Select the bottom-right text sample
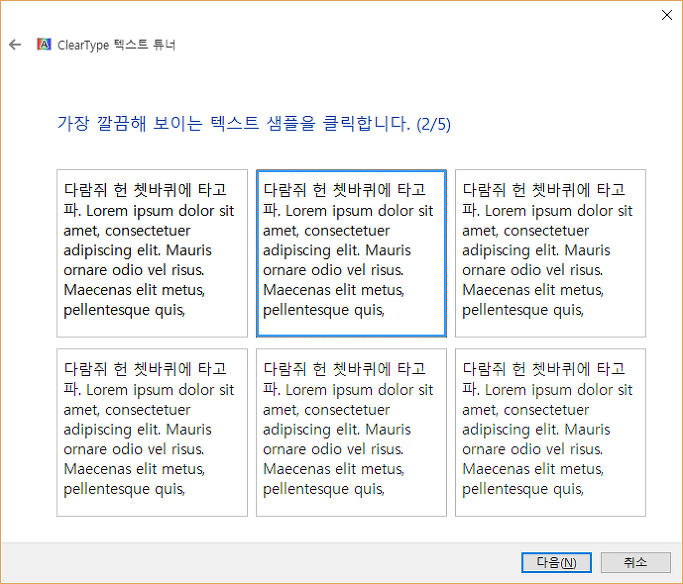 tap(551, 432)
